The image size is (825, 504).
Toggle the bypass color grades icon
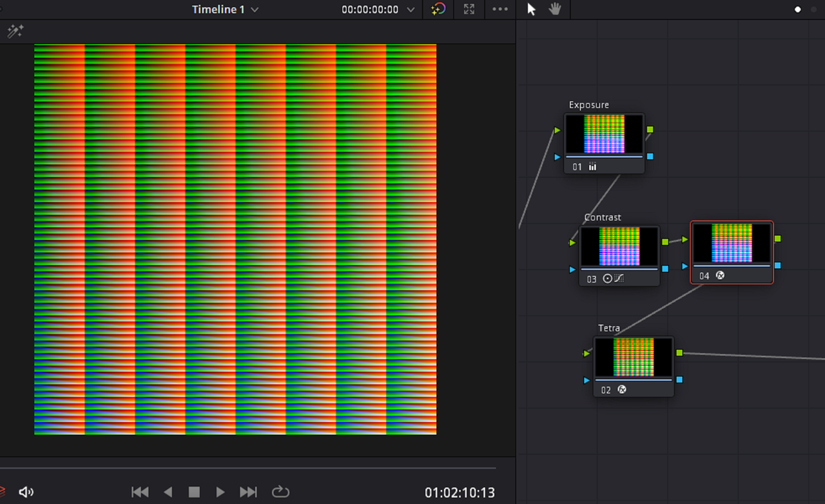click(x=438, y=9)
